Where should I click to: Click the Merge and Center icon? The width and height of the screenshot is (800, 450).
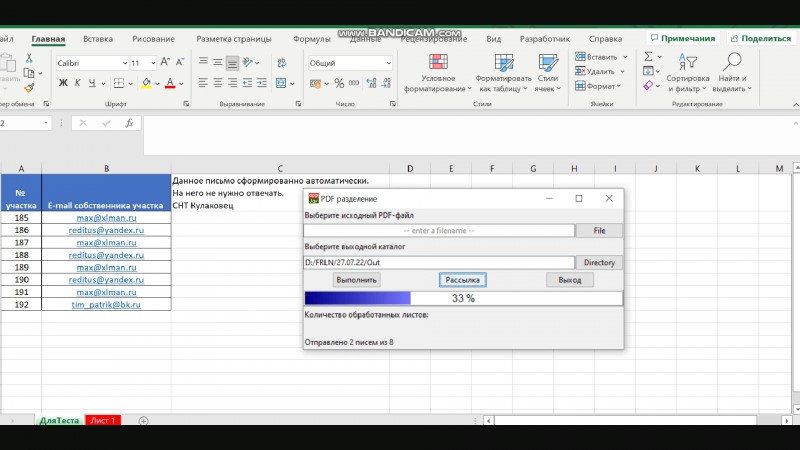tap(281, 83)
